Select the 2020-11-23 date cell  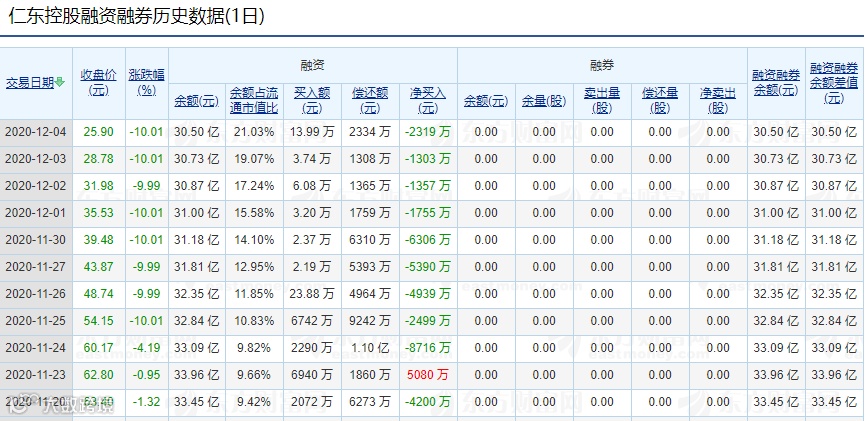pos(35,375)
